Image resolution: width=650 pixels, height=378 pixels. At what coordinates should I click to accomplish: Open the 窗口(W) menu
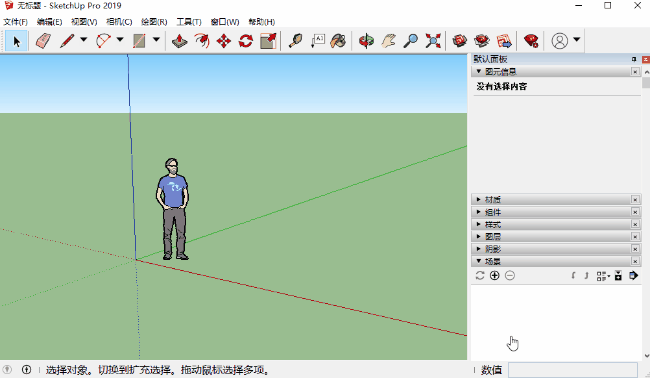click(x=225, y=22)
